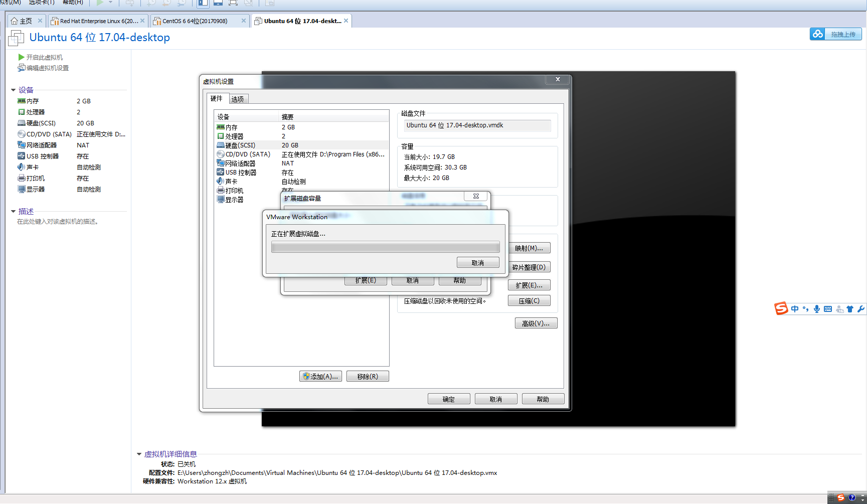Click the 压缩(C) compact button
The height and width of the screenshot is (504, 867).
(529, 301)
